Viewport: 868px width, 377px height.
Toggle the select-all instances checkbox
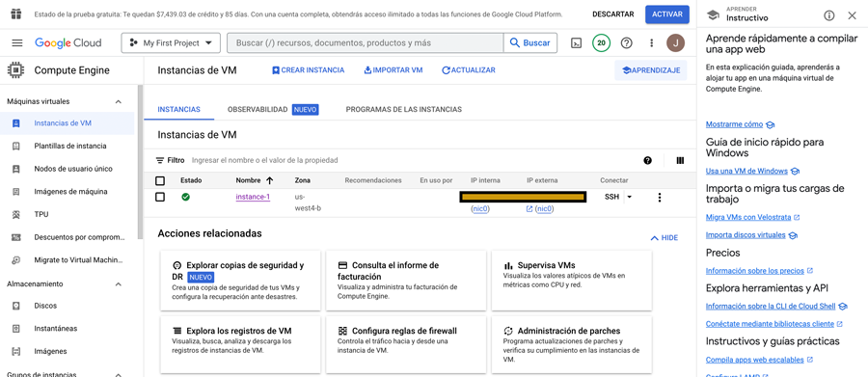pos(160,180)
